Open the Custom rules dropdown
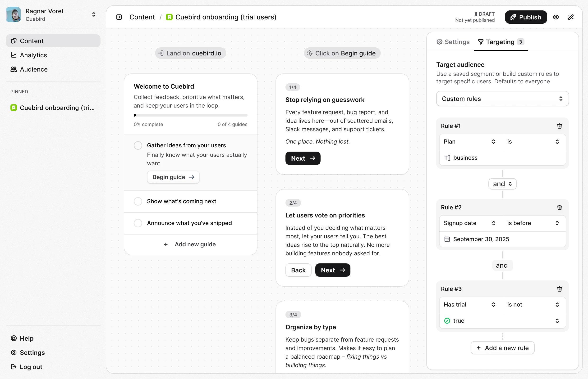 click(x=502, y=99)
